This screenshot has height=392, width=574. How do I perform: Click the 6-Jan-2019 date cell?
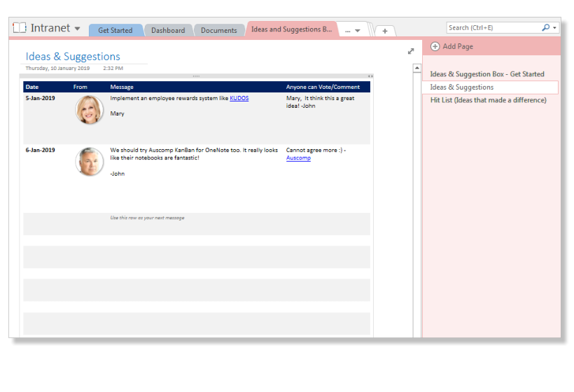tap(41, 150)
